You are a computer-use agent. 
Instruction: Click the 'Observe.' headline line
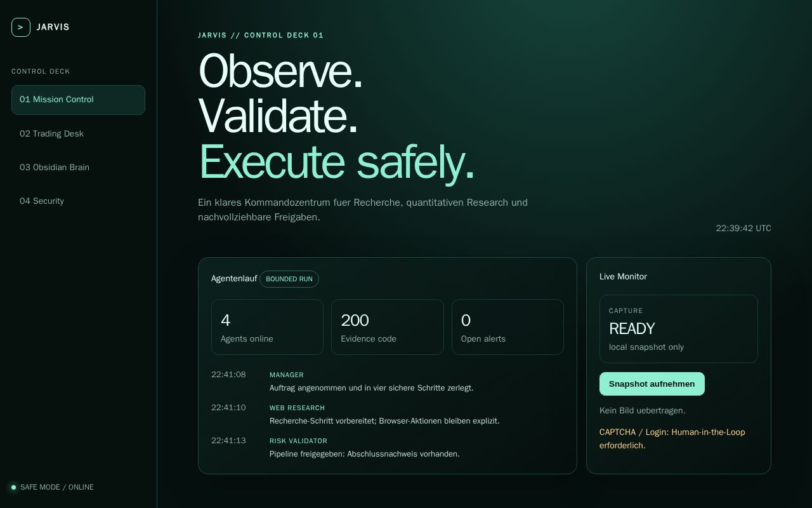point(280,70)
